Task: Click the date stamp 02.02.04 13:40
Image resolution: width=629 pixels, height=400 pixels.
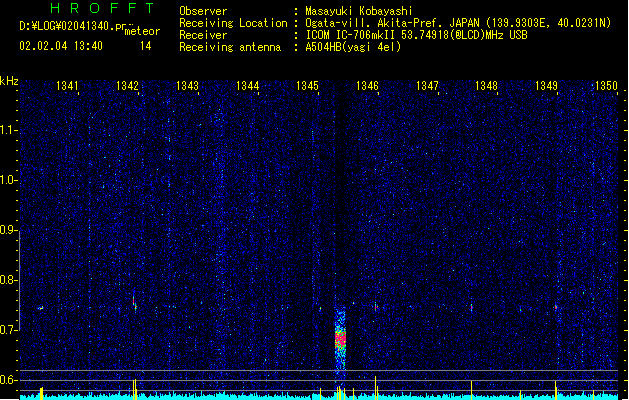Action: click(x=61, y=46)
